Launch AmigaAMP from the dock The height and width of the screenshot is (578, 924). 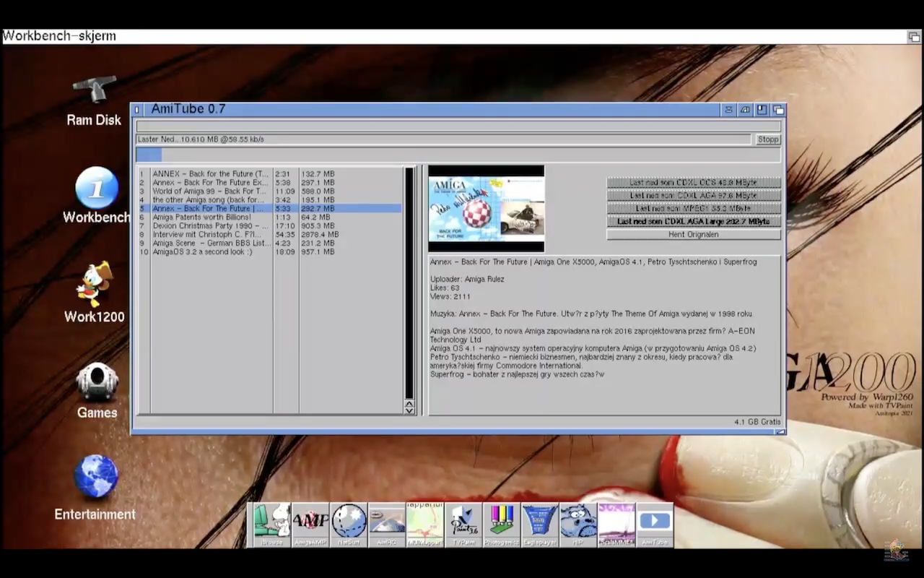[x=310, y=525]
